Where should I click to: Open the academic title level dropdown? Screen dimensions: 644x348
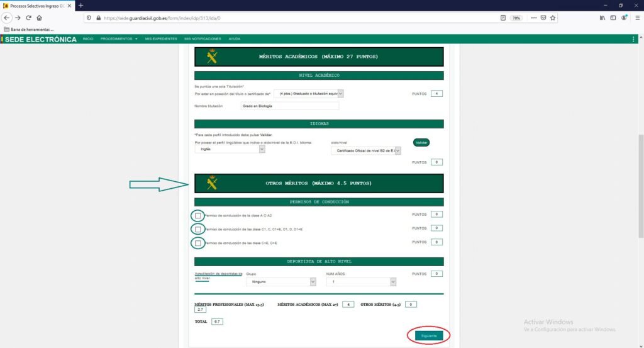(309, 94)
